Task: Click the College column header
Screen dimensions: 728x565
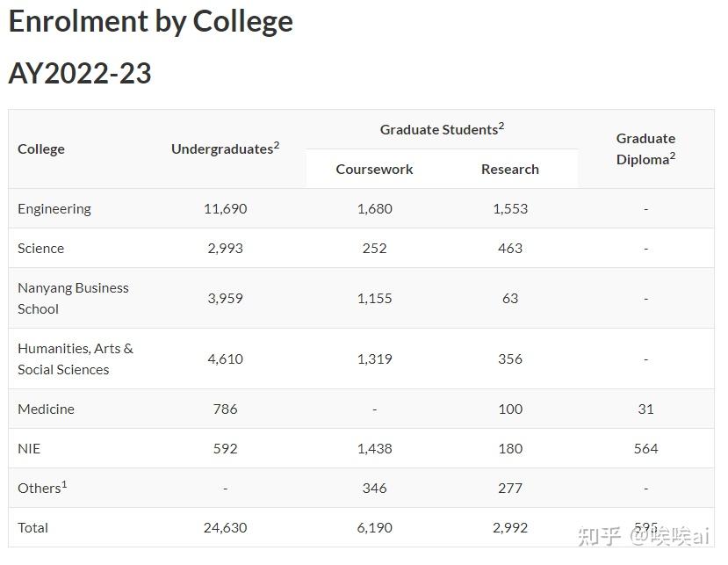Action: (x=41, y=149)
